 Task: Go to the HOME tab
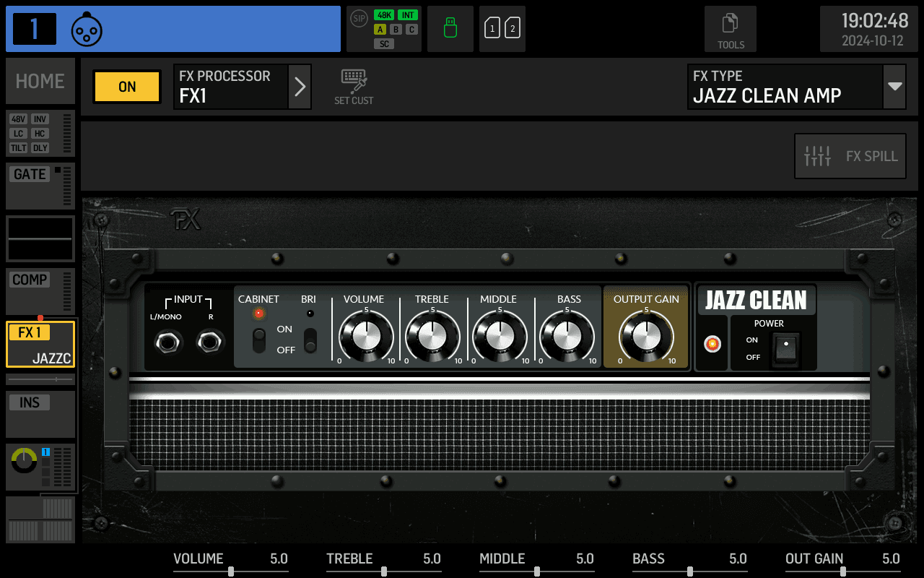click(40, 82)
